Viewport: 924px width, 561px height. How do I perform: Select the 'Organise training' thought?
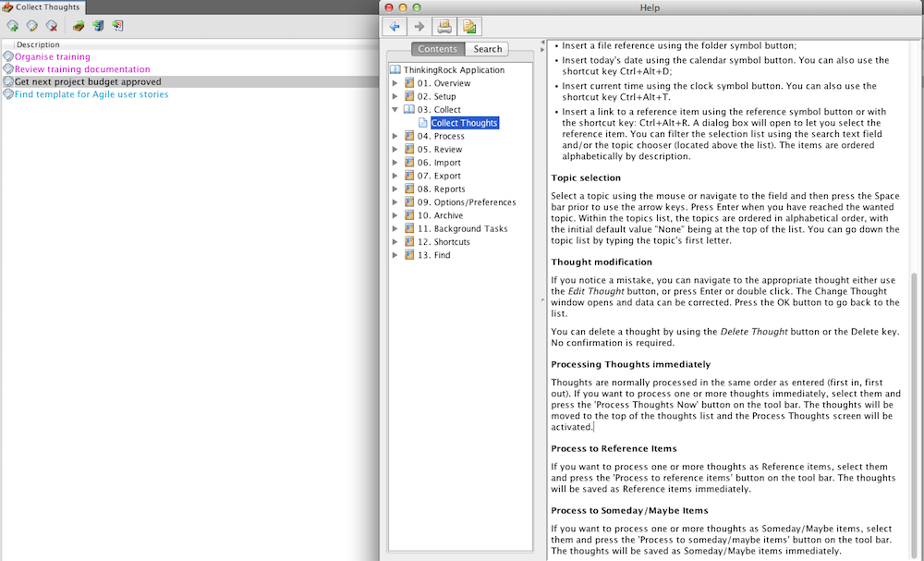pyautogui.click(x=53, y=56)
